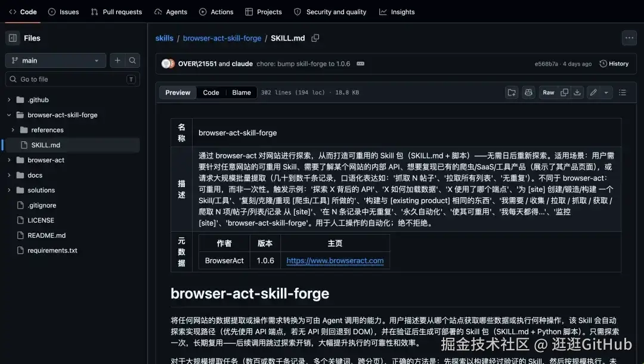The image size is (644, 364).
Task: Switch to Preview view
Action: coord(178,93)
